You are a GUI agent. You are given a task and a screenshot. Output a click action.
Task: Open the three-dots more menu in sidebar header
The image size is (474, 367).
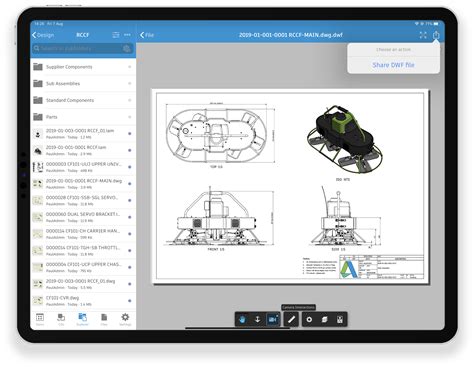(x=127, y=35)
